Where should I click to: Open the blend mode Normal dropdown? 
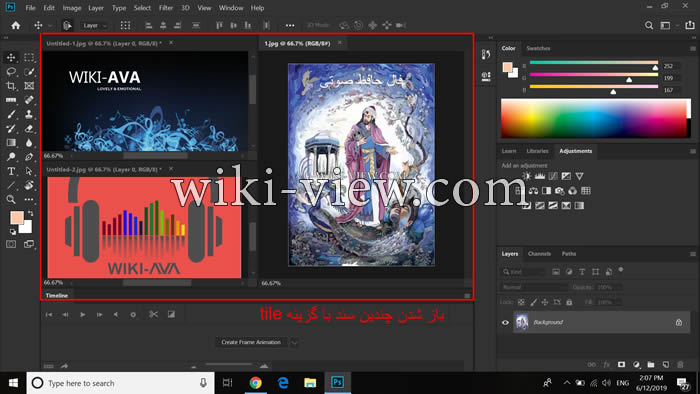coord(534,287)
